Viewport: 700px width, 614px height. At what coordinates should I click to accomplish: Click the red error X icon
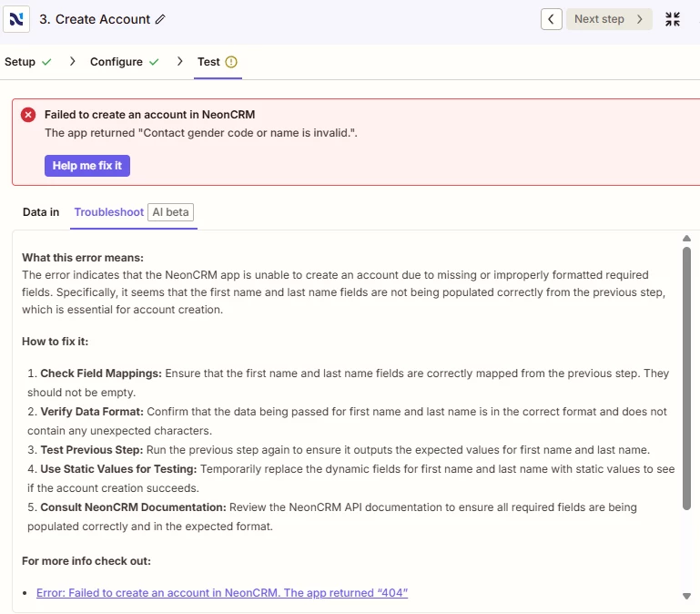pyautogui.click(x=28, y=115)
